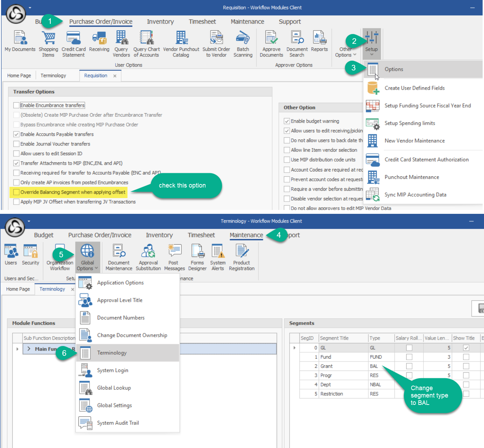The image size is (484, 448).
Task: Select Terminology from Global Options menu
Action: point(112,353)
